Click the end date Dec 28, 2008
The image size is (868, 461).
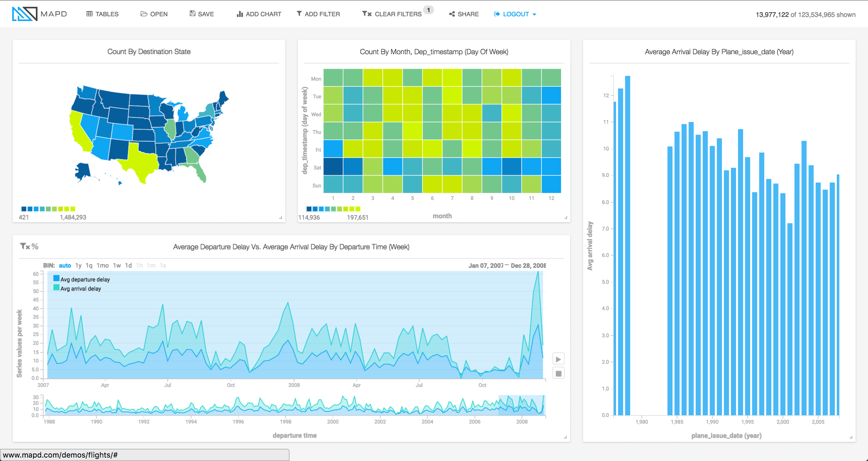pyautogui.click(x=528, y=265)
